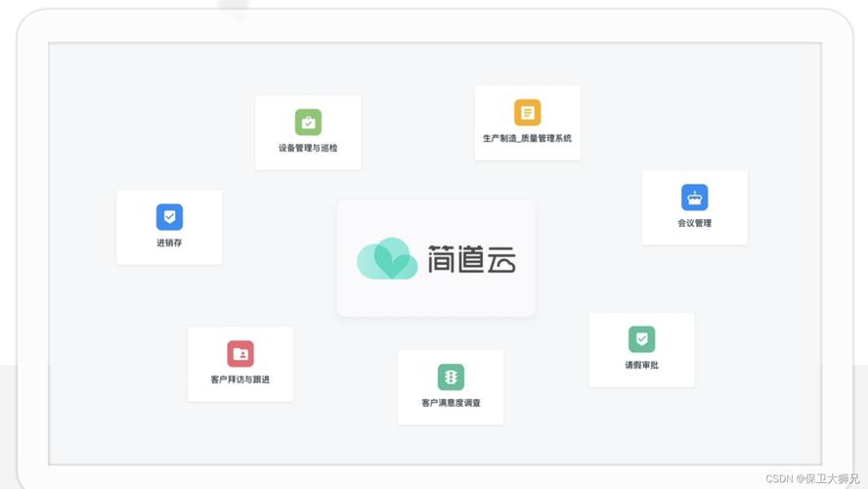The height and width of the screenshot is (489, 868).
Task: Open the green 设备管理与巡检 briefcase icon
Action: pos(308,122)
